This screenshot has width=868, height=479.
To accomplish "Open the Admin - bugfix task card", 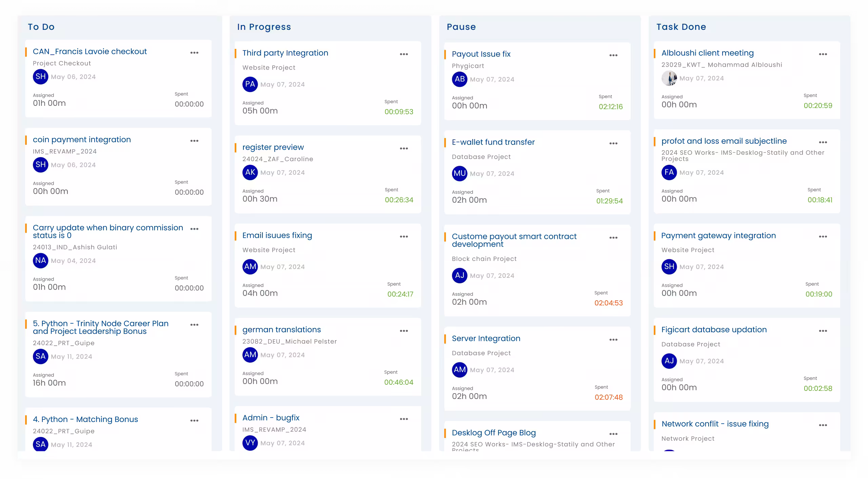I will tap(328, 429).
